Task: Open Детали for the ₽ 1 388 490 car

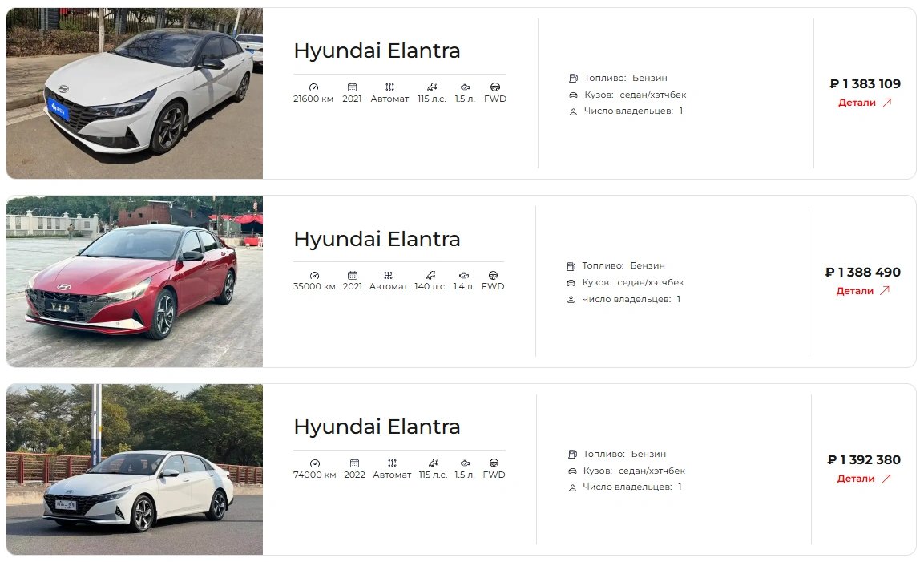Action: tap(863, 291)
